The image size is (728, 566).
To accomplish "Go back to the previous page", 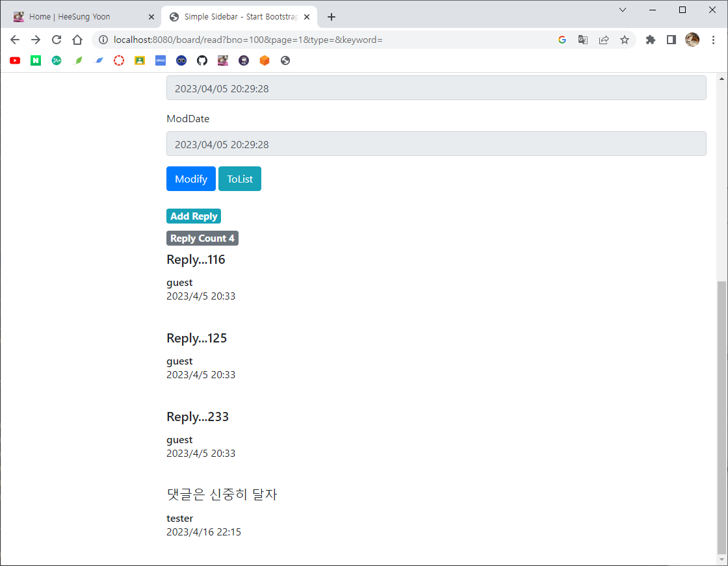I will pos(15,40).
